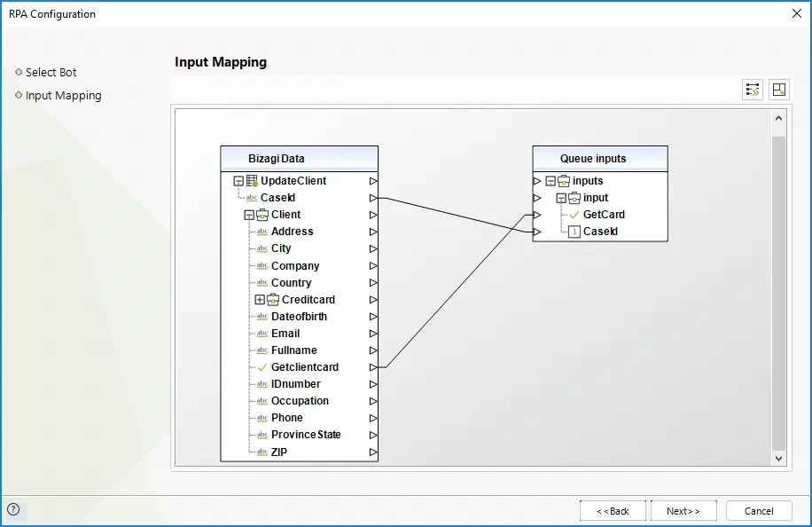Click the Getclientcard output connector arrow
The height and width of the screenshot is (527, 812).
[373, 367]
